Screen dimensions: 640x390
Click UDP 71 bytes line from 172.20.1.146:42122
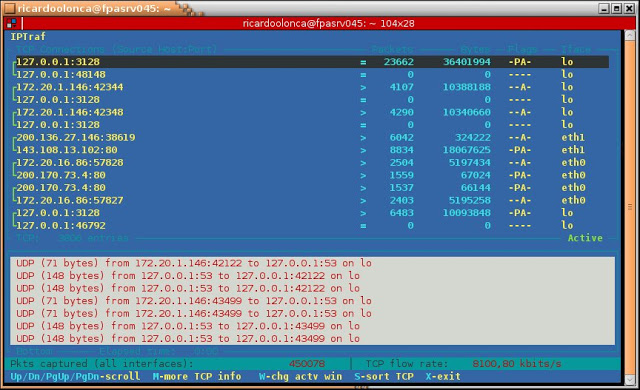[x=194, y=263]
